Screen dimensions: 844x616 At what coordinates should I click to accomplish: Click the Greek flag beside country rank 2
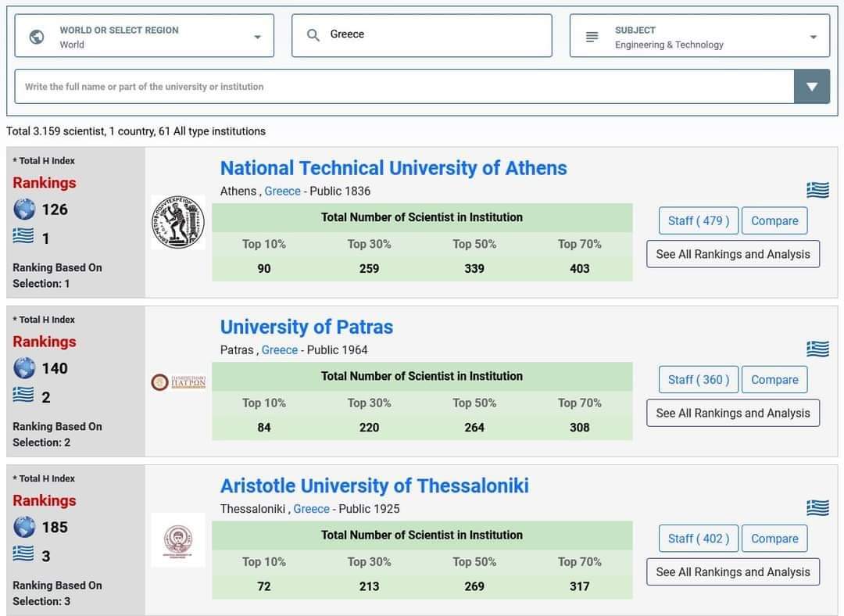(x=23, y=395)
